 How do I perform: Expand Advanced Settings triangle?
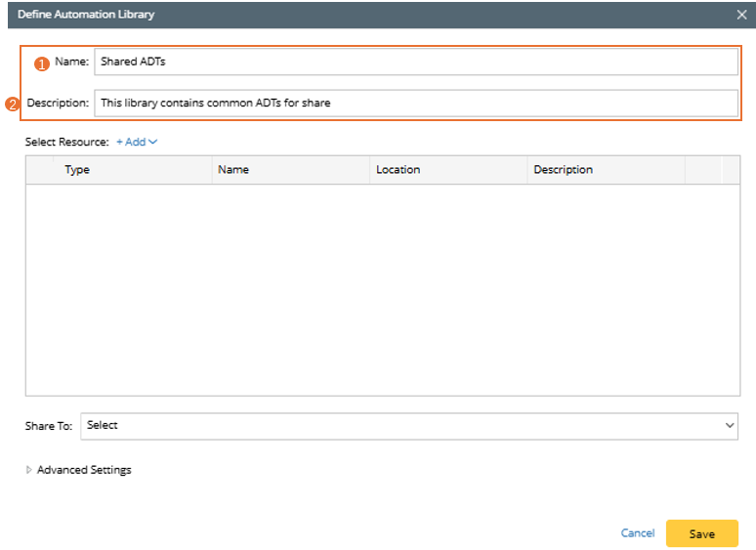coord(28,470)
